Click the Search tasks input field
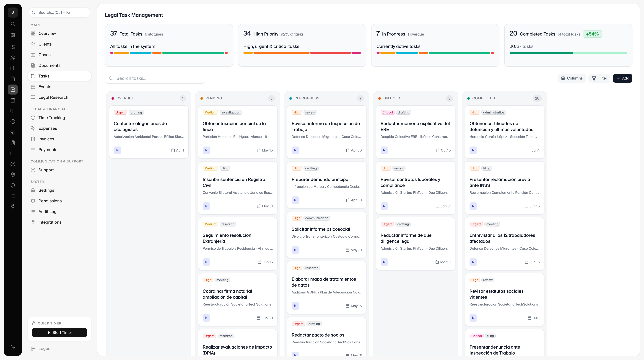The image size is (644, 360). tap(155, 78)
